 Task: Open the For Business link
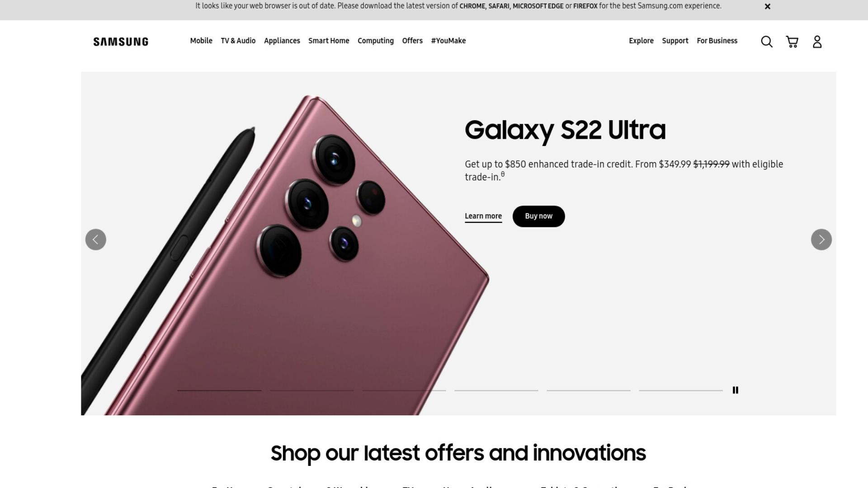click(717, 41)
